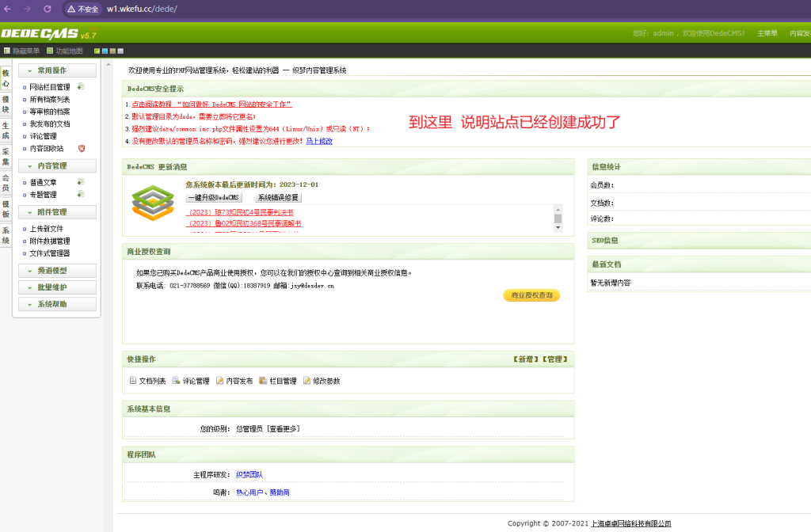The height and width of the screenshot is (532, 811).
Task: Expand the 批量维护 menu section
Action: tap(57, 287)
